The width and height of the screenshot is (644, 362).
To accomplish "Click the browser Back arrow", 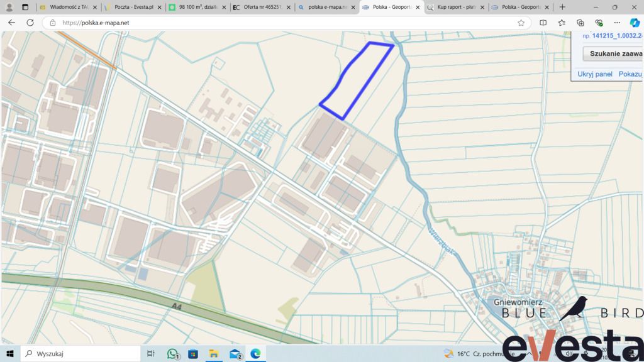I will click(11, 23).
